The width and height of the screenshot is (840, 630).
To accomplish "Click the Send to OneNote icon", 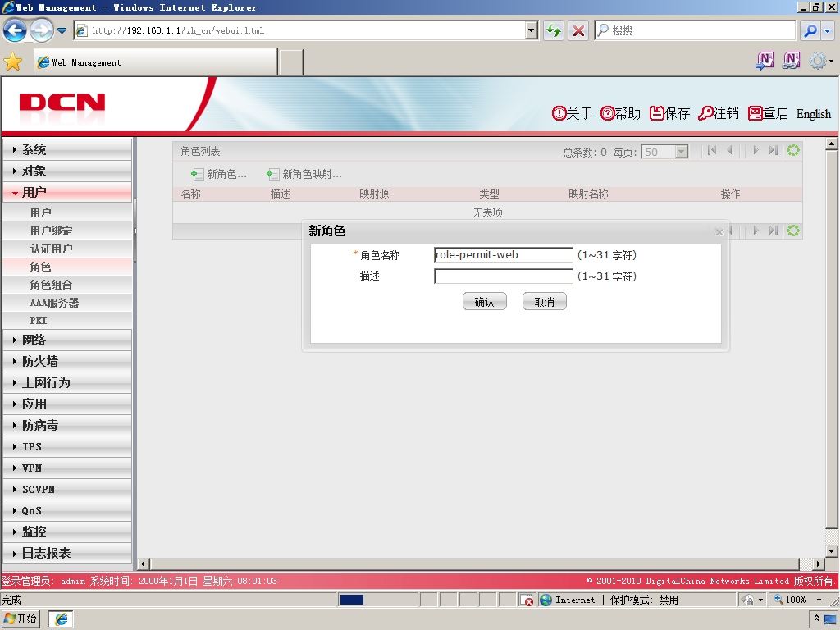I will [765, 61].
